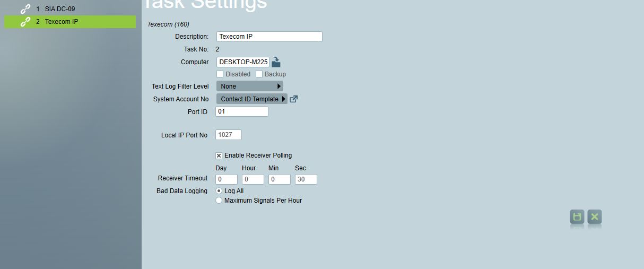
Task: Click the Receiver Timeout Sec field
Action: pos(306,179)
